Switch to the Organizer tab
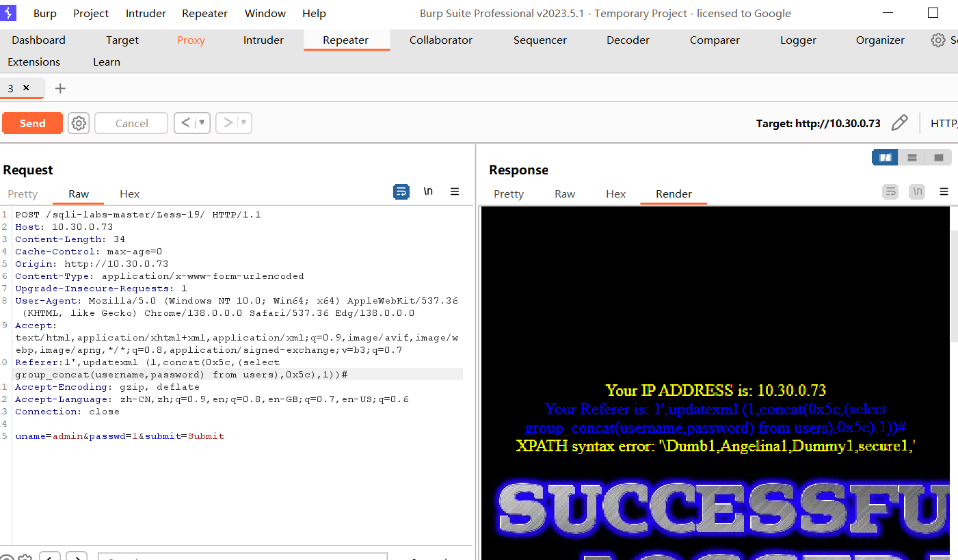 [x=880, y=40]
